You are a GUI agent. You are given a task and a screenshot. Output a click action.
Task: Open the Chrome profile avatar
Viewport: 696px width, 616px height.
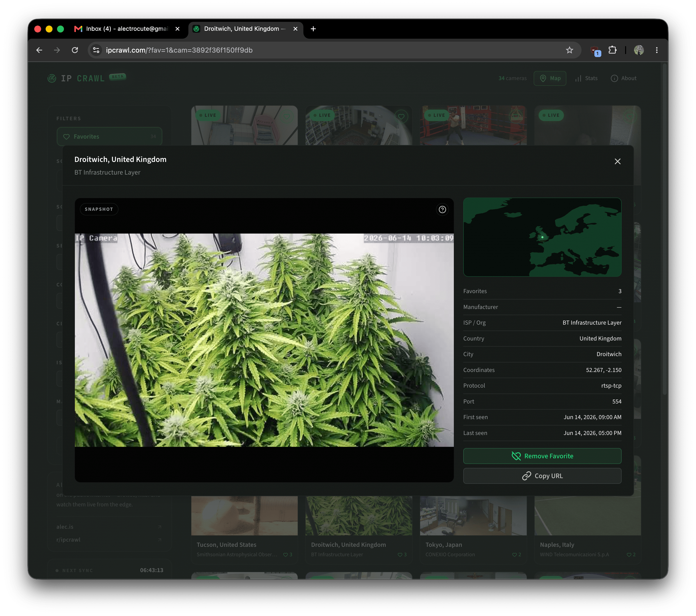tap(639, 50)
